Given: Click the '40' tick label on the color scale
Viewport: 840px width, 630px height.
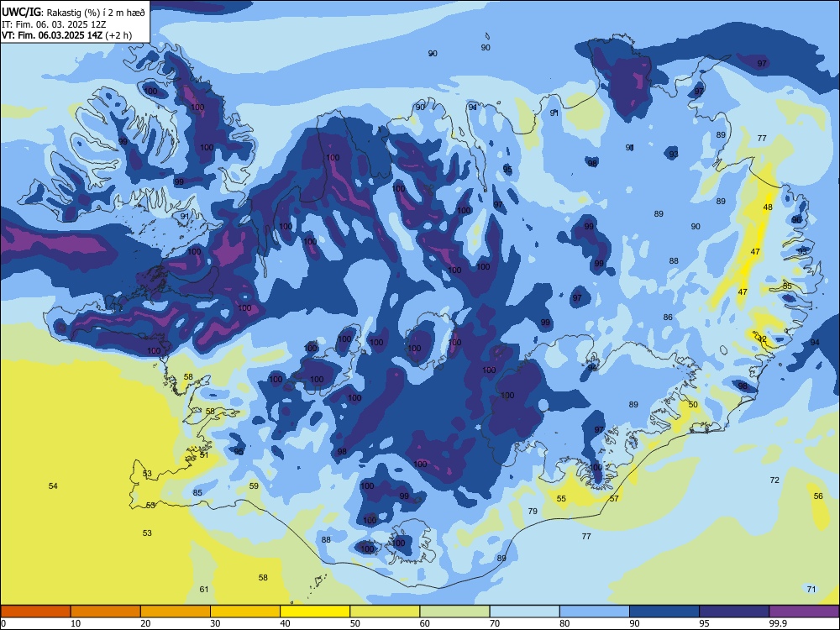Looking at the screenshot, I should 285,623.
